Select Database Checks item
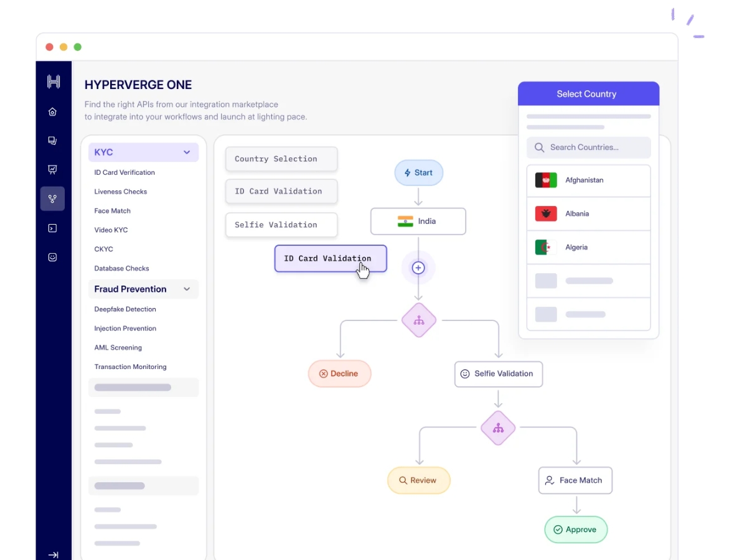The image size is (747, 560). [122, 269]
